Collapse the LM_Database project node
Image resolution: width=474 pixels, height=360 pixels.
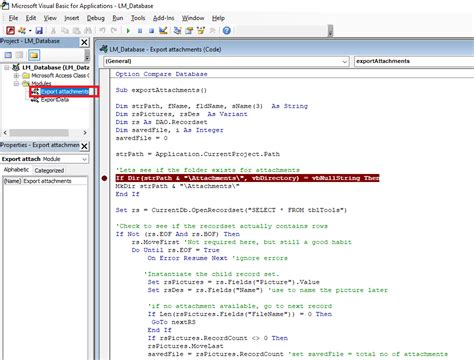(x=6, y=68)
